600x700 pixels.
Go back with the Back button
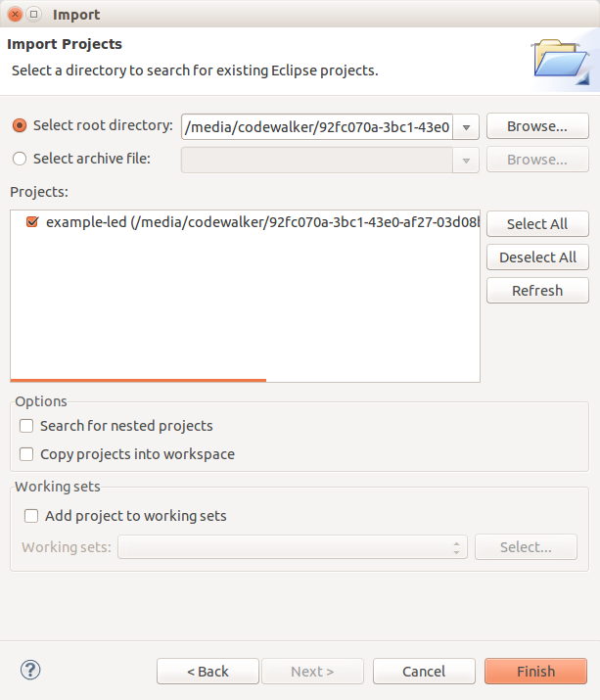pos(208,672)
